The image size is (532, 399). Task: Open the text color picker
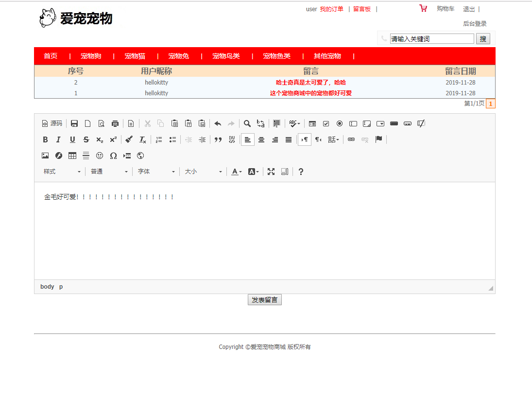tap(234, 171)
